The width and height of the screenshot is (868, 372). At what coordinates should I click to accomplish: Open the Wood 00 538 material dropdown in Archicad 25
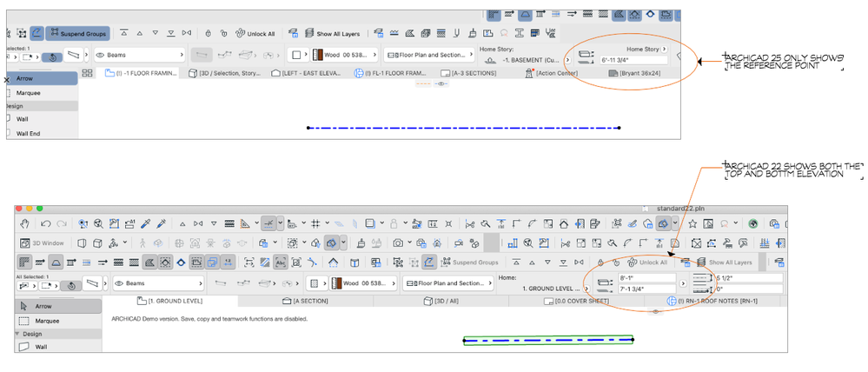tap(345, 56)
